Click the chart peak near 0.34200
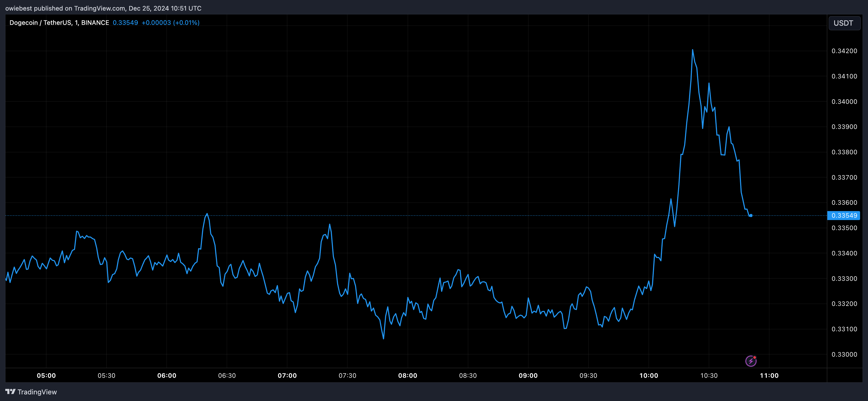The width and height of the screenshot is (868, 401). (x=692, y=50)
